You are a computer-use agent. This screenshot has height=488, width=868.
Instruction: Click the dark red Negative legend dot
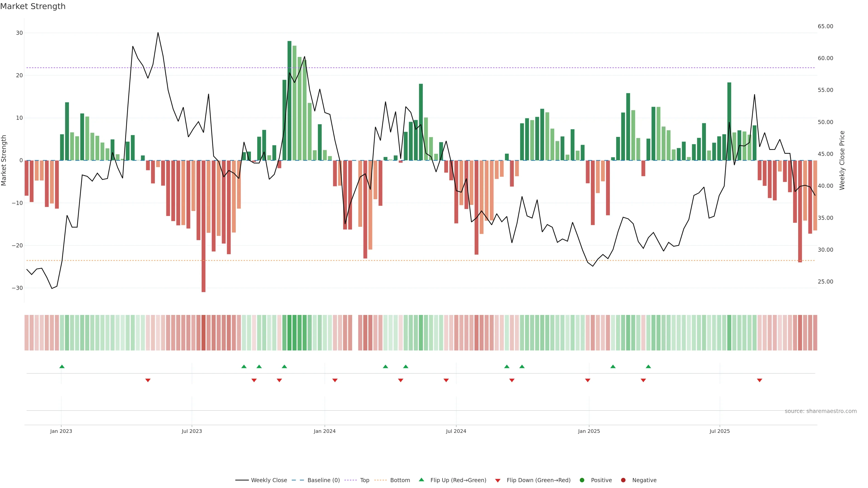coord(623,480)
